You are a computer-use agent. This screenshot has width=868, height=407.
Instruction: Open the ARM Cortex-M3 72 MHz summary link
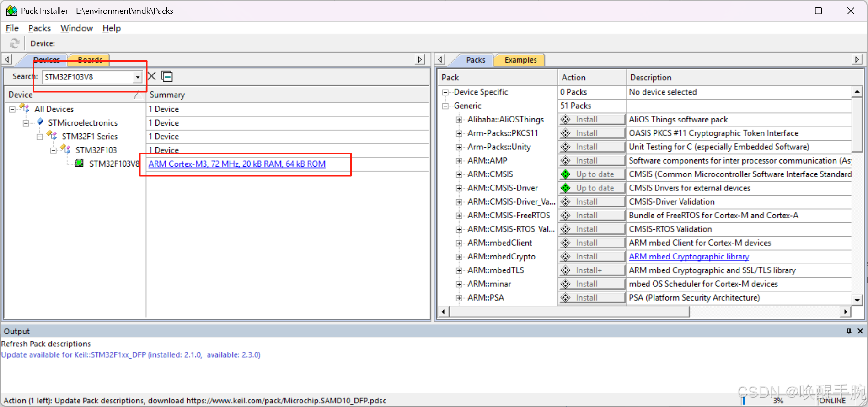tap(237, 164)
